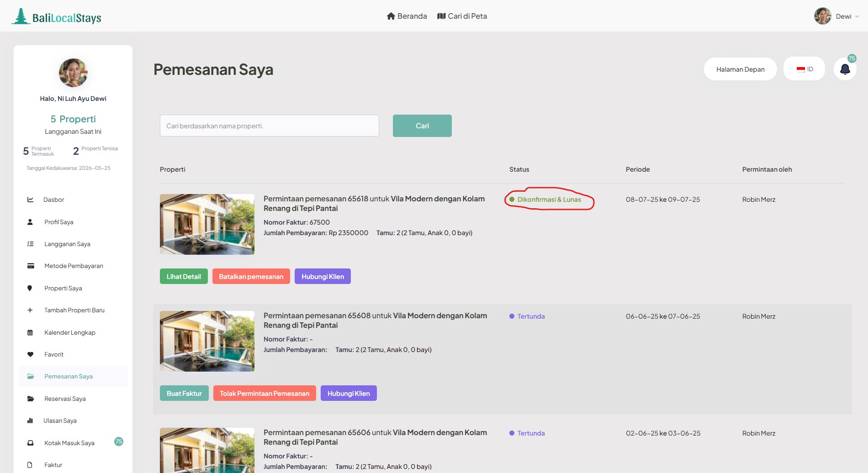This screenshot has width=868, height=473.
Task: Click the Dasbor chart icon
Action: 30,200
